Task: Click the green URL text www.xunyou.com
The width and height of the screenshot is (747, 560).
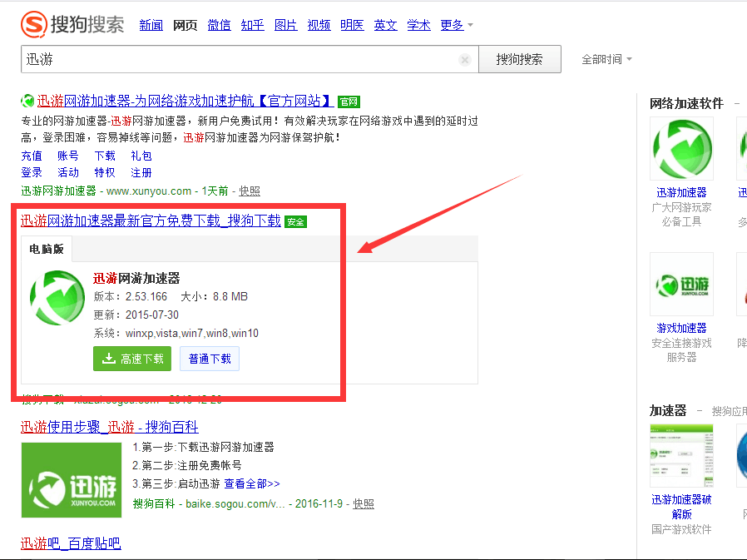Action: point(149,191)
